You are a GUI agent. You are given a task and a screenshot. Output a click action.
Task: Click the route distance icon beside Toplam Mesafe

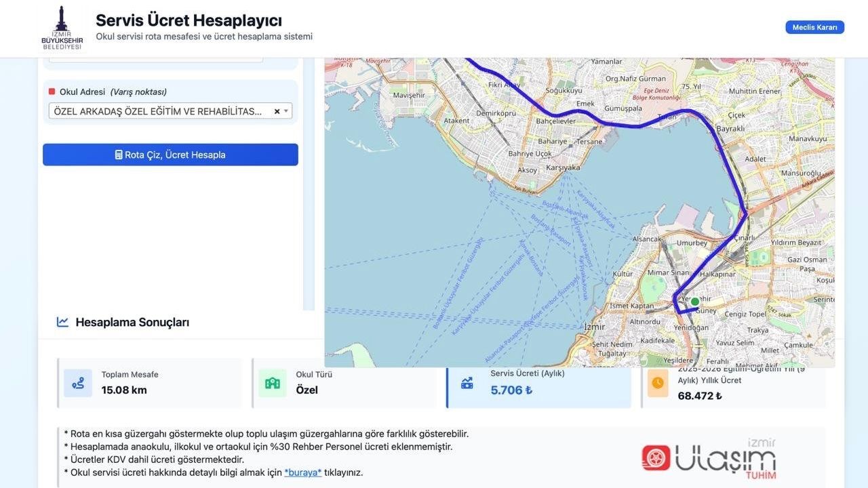pos(78,383)
